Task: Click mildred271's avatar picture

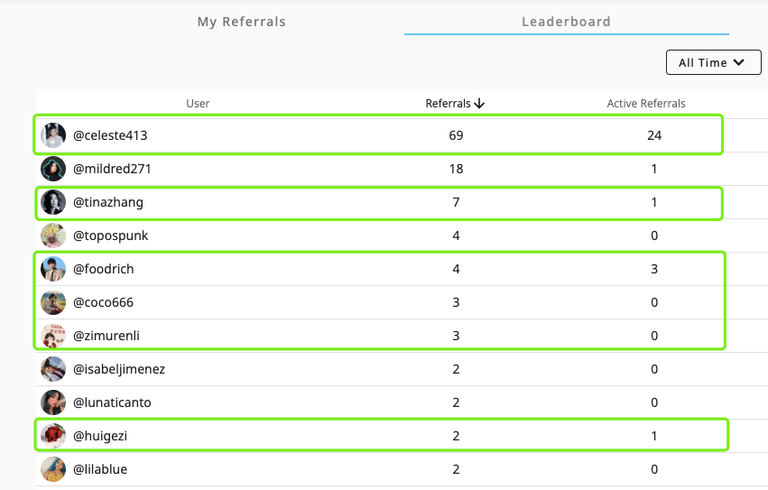Action: [53, 169]
